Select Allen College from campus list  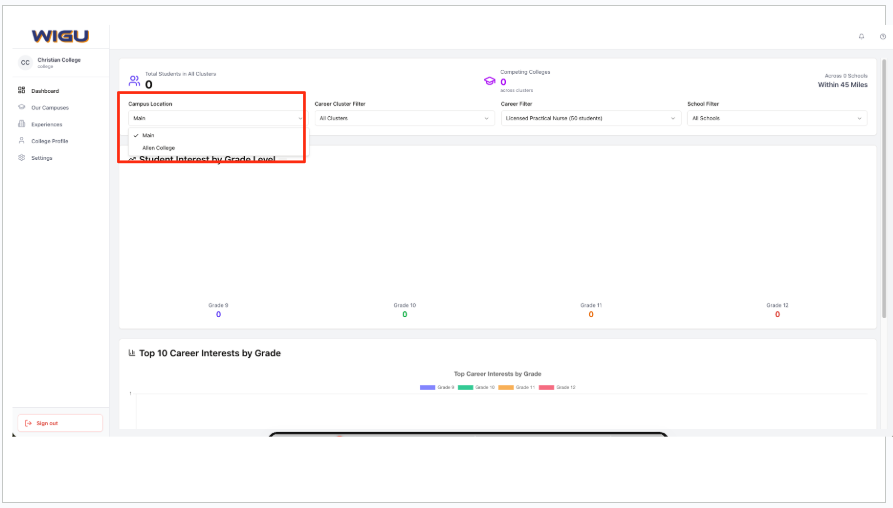pos(158,148)
